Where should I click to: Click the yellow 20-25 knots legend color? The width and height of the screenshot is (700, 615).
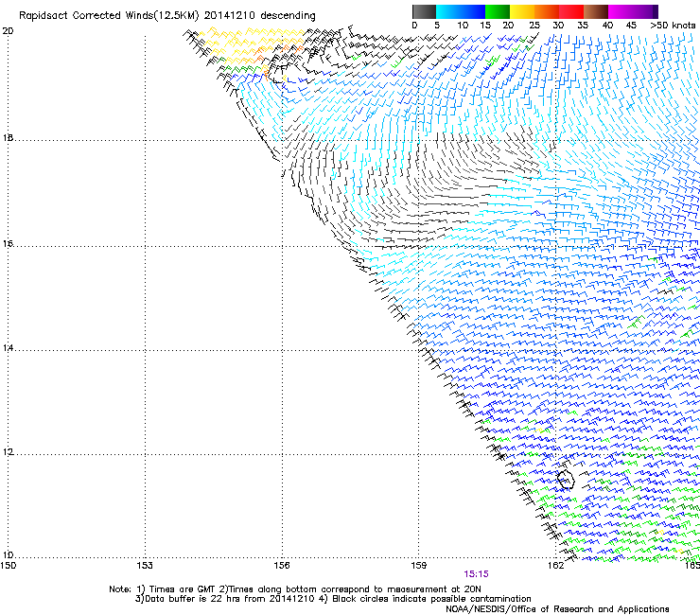tap(522, 11)
